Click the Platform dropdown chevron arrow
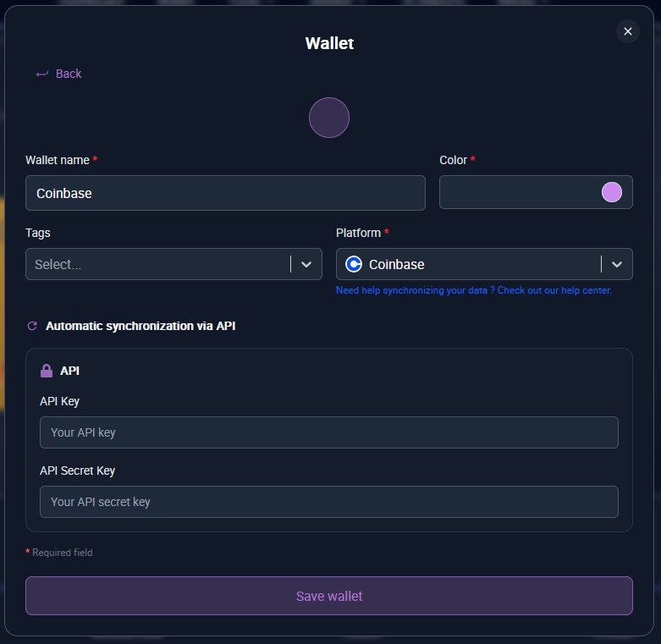The height and width of the screenshot is (644, 661). point(617,264)
